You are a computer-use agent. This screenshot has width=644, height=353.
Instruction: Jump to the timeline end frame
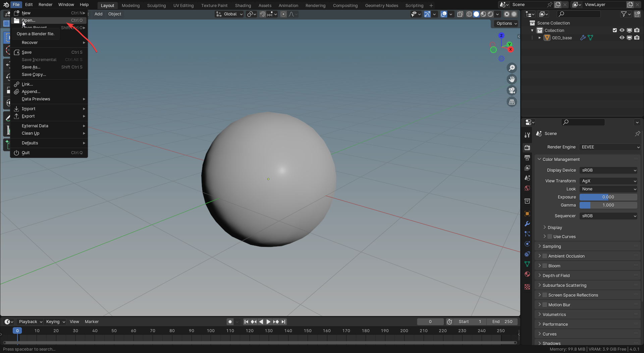pos(283,322)
